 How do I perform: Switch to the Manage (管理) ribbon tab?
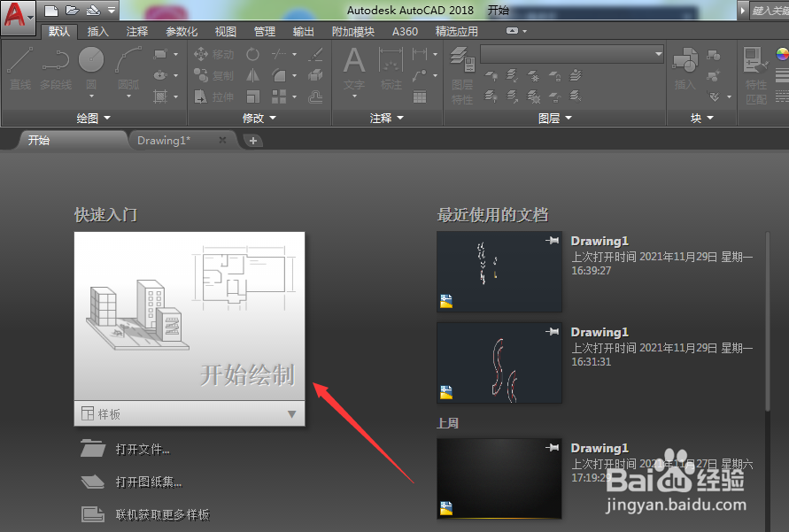[x=265, y=32]
